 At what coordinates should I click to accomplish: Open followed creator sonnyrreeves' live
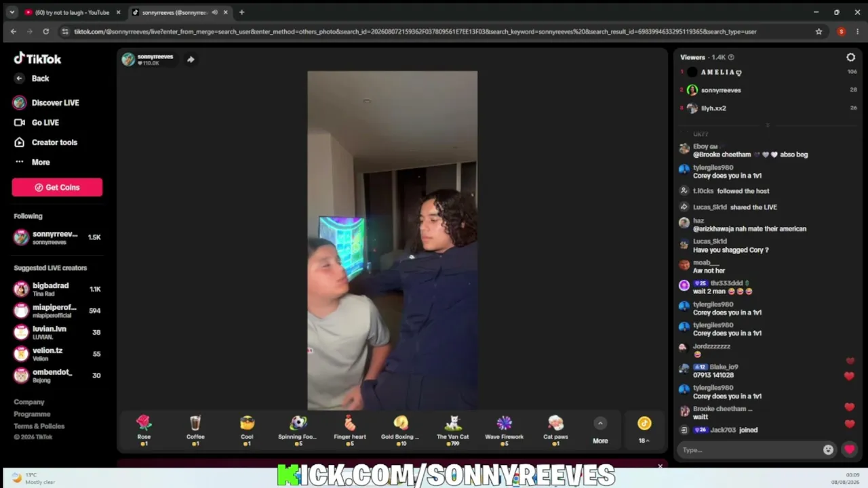(x=57, y=237)
